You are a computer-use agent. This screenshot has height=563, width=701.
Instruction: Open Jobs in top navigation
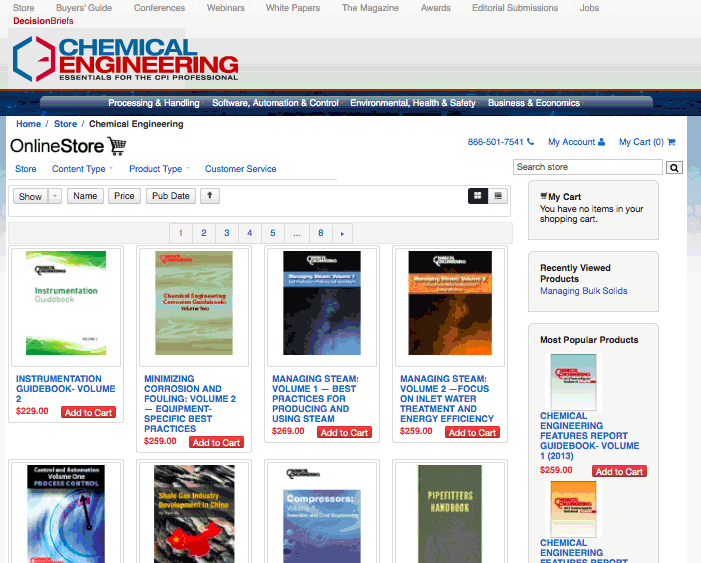tap(589, 8)
